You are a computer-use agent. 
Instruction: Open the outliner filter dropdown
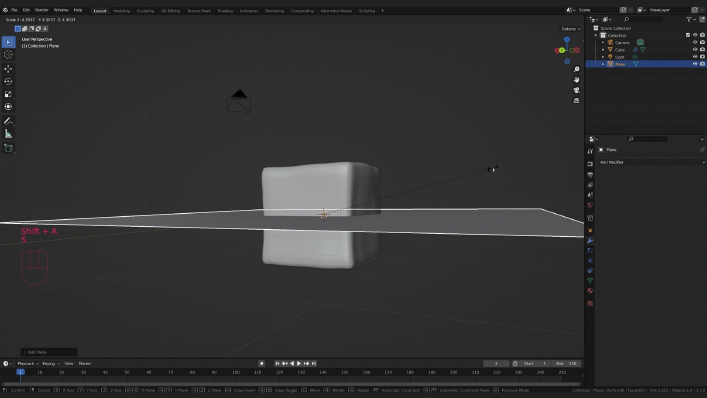(x=691, y=19)
